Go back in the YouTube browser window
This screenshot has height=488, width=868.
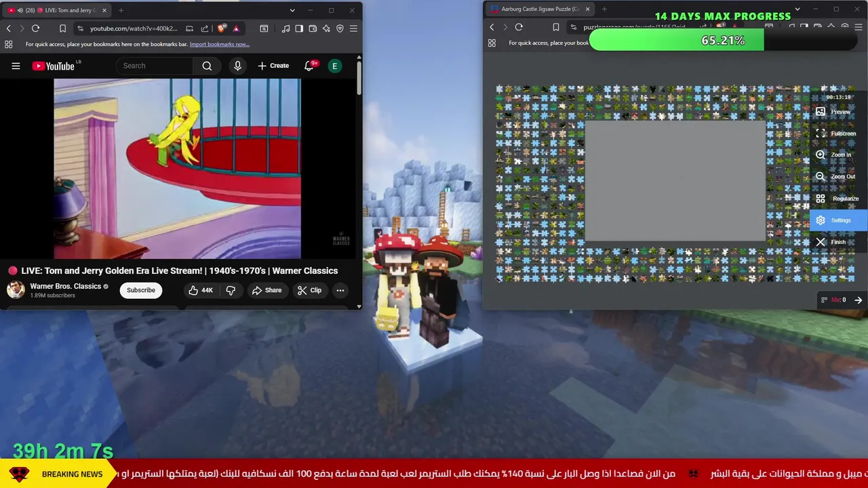tap(8, 28)
